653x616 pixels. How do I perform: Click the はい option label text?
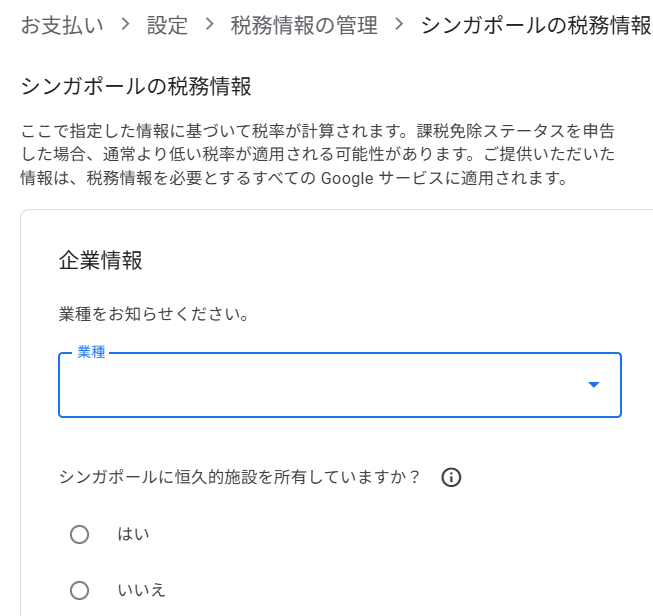[133, 534]
